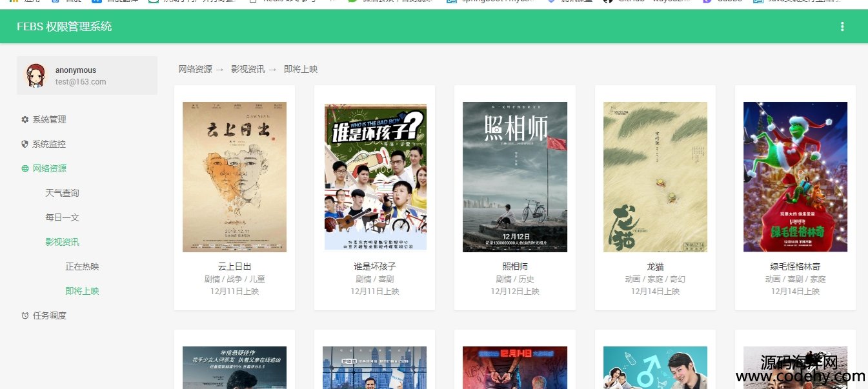The width and height of the screenshot is (868, 389).
Task: Open the 天气查询 menu item
Action: pos(62,193)
